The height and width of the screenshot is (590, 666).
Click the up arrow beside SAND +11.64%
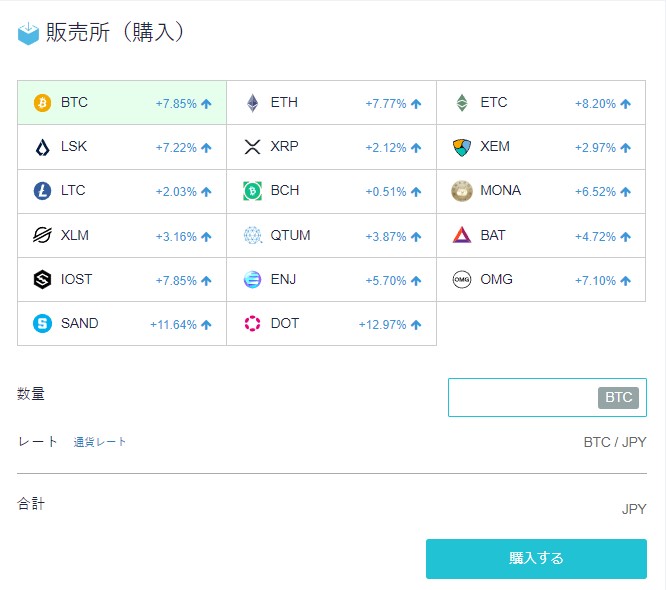(206, 325)
